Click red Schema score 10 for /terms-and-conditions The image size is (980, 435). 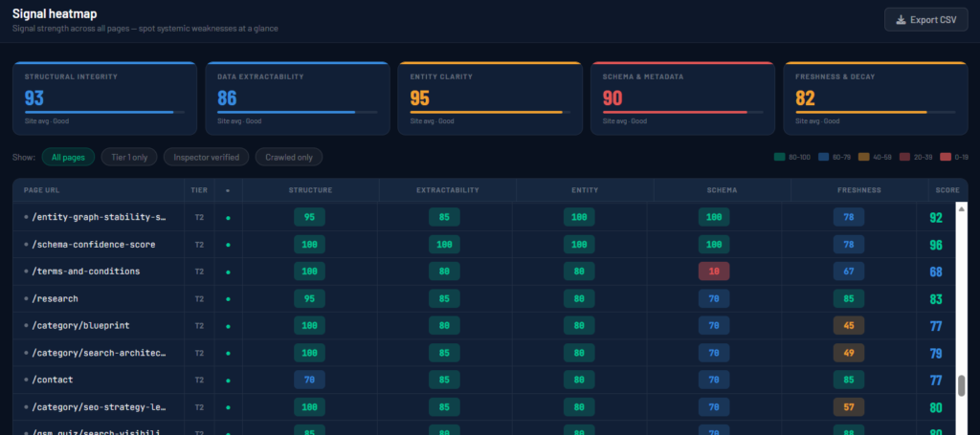pos(714,272)
